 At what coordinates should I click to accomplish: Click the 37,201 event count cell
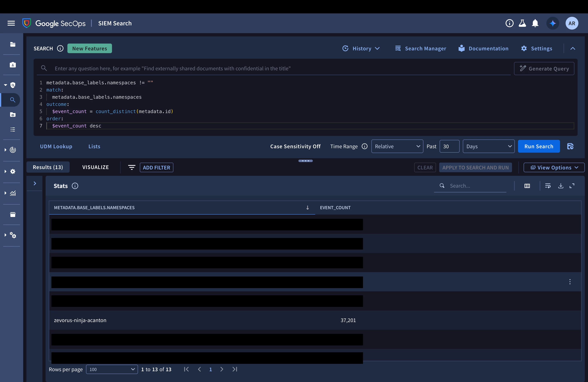click(x=348, y=320)
